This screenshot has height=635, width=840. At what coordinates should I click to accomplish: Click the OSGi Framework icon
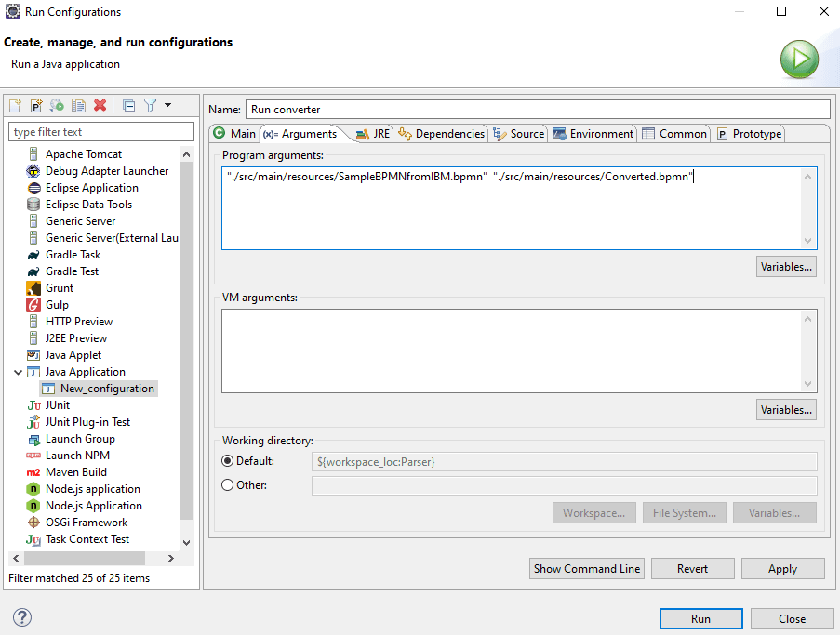pyautogui.click(x=33, y=522)
